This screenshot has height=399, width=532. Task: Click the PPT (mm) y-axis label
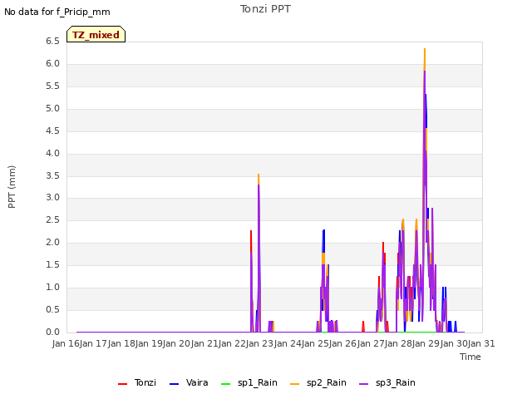pos(12,187)
